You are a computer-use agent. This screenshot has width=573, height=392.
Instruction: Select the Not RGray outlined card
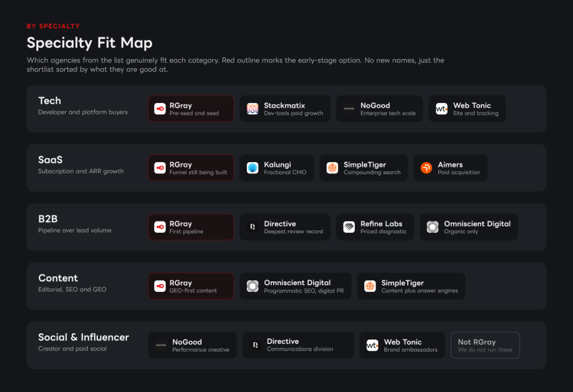click(485, 345)
